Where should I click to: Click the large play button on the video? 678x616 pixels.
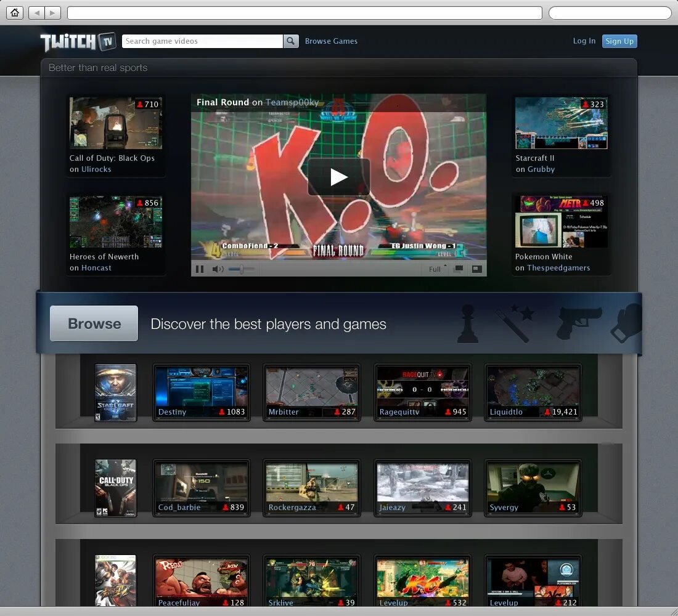point(338,177)
